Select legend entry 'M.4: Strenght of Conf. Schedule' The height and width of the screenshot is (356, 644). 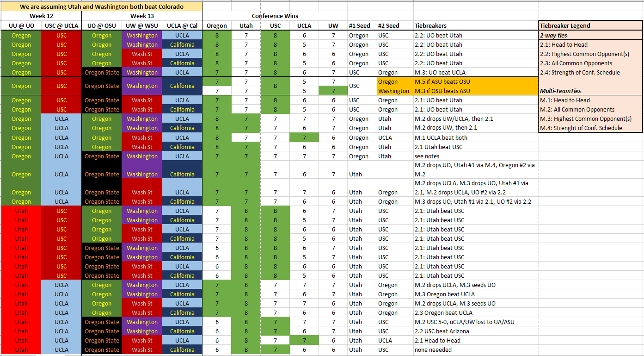590,128
